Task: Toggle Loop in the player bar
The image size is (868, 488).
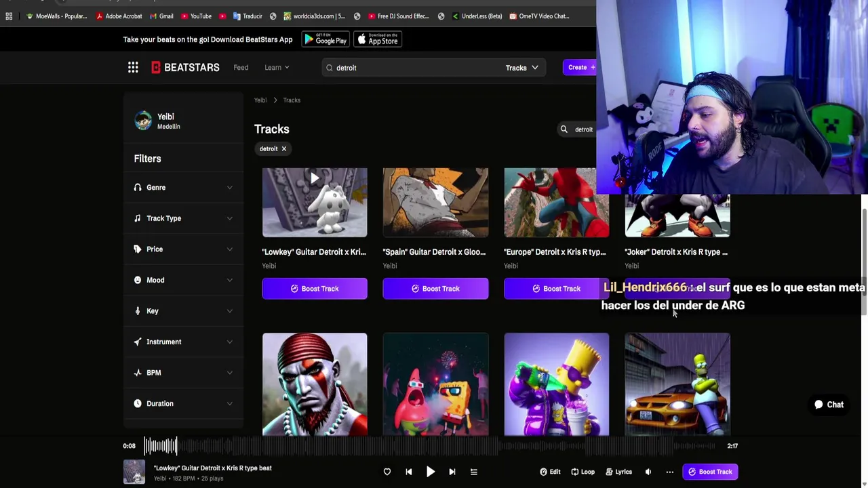Action: (583, 472)
